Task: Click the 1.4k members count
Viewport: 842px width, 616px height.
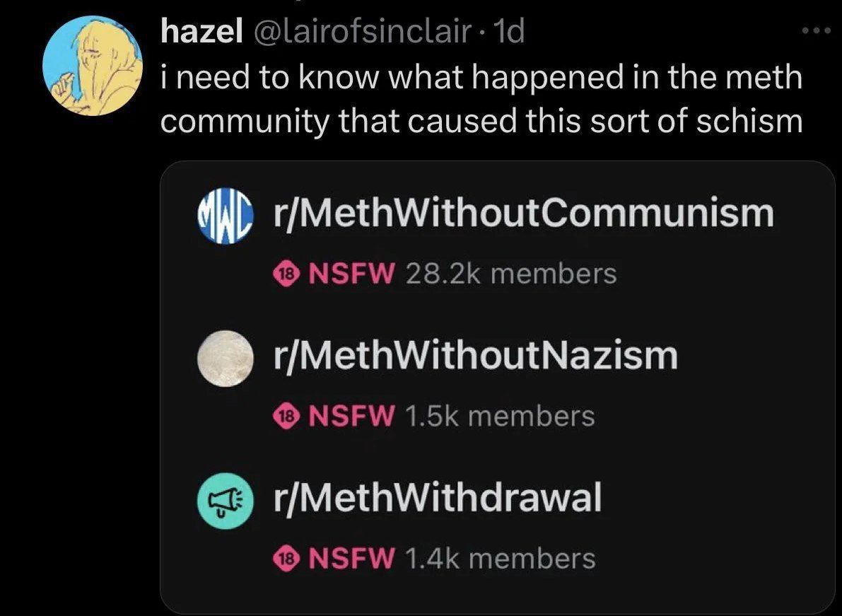Action: pyautogui.click(x=501, y=559)
